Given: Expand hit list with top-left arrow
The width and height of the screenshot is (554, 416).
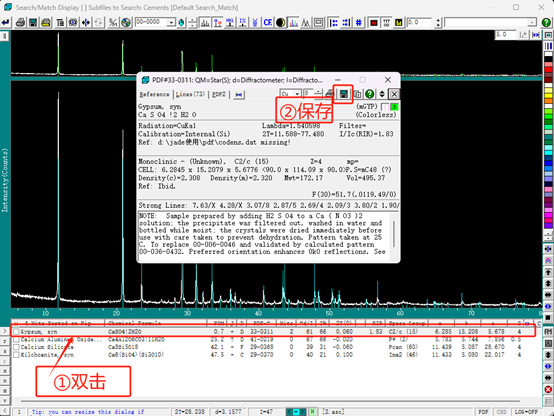Looking at the screenshot, I should pos(5,331).
